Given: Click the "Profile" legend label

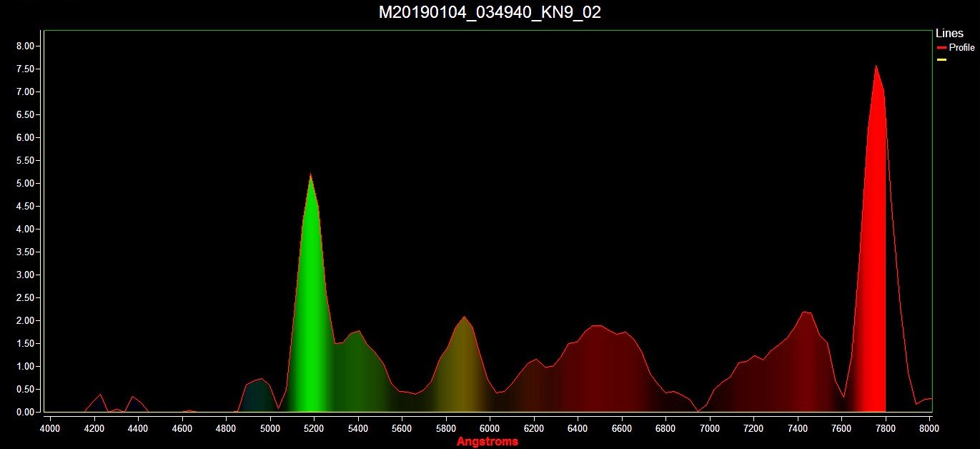Looking at the screenshot, I should pyautogui.click(x=961, y=48).
